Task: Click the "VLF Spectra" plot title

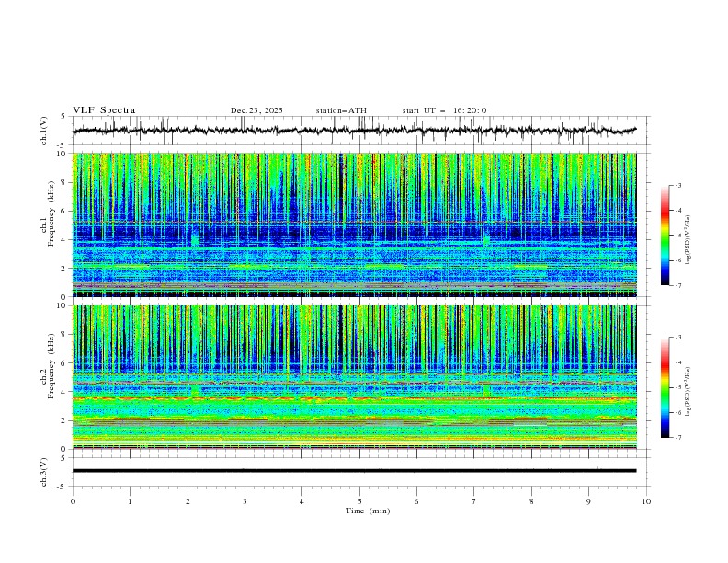Action: click(104, 110)
